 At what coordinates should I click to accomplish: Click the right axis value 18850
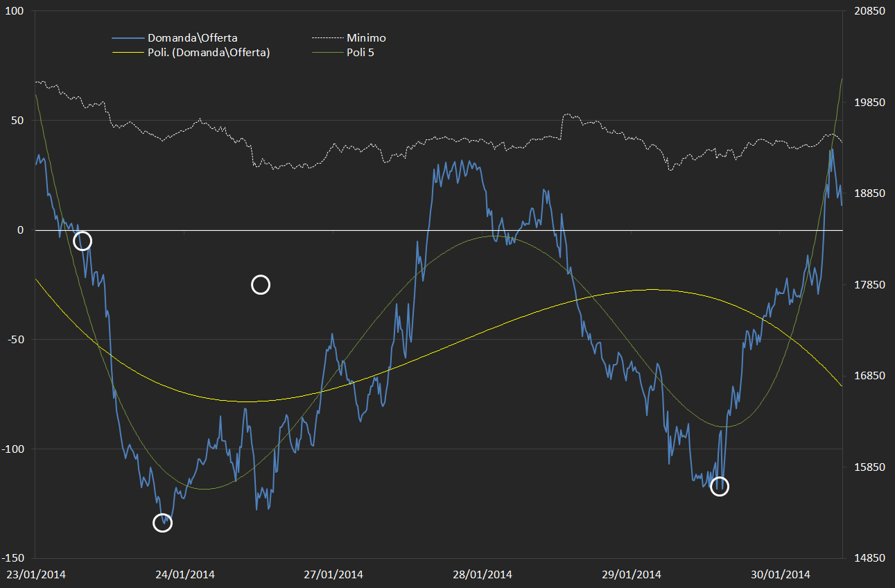click(x=870, y=193)
